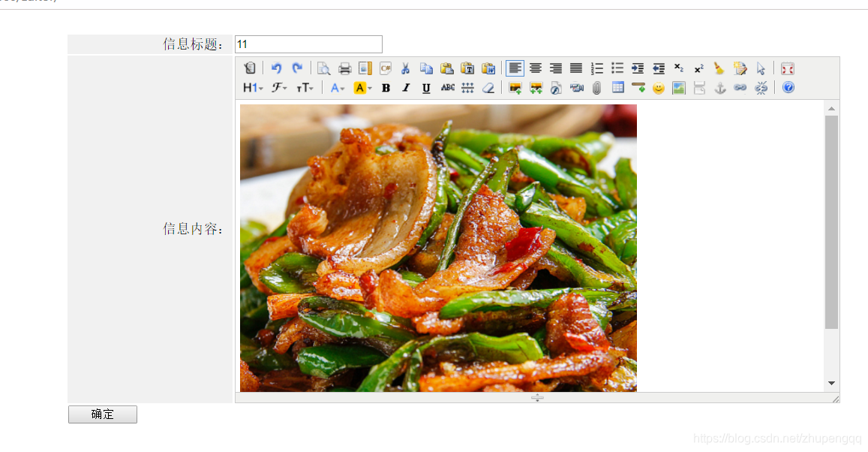Clear HTML code with the broom icon
Viewport: 868px width, 452px height.
(719, 68)
